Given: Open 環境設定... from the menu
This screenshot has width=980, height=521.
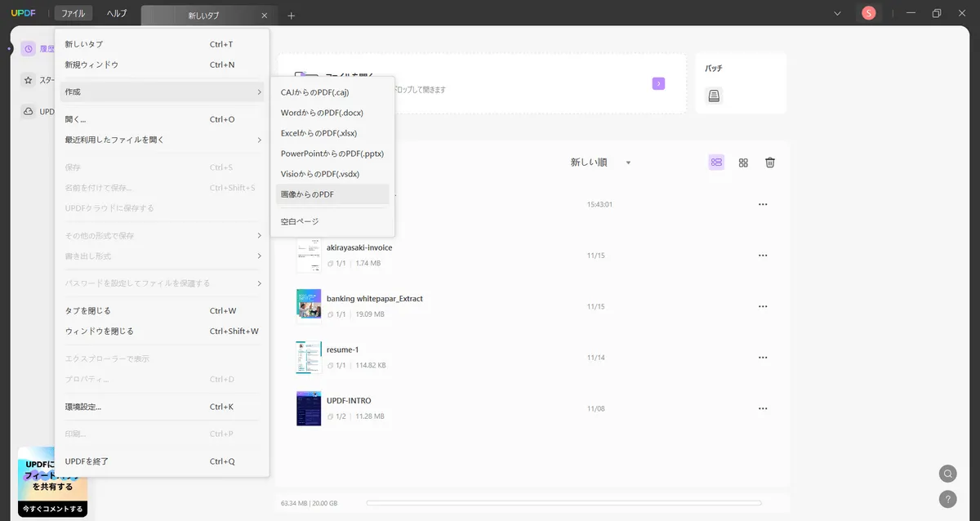Looking at the screenshot, I should 162,407.
